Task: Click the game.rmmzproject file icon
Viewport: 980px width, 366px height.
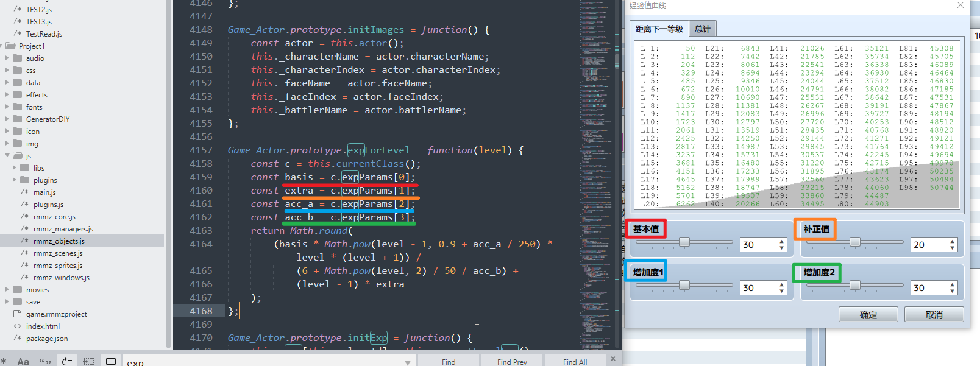Action: click(18, 314)
